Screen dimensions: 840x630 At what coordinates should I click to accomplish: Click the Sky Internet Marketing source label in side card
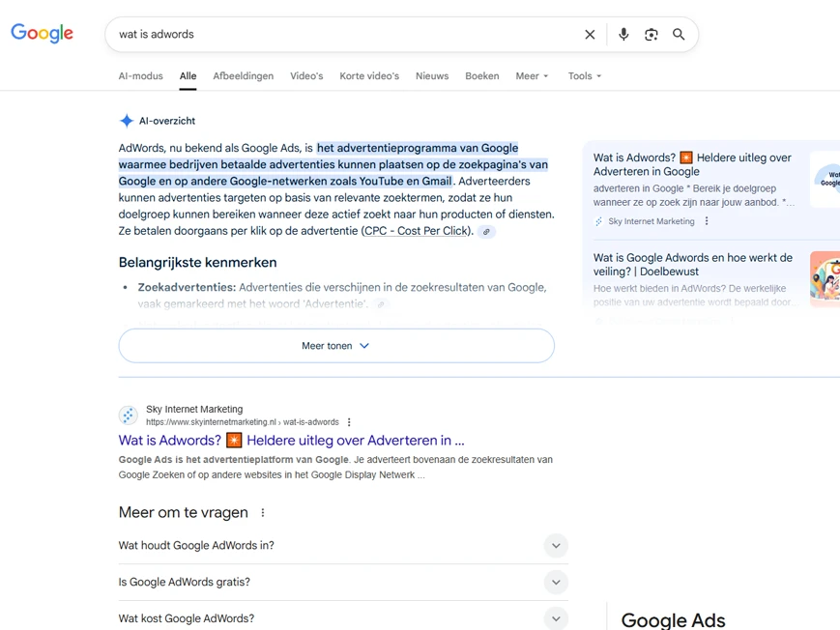coord(651,221)
